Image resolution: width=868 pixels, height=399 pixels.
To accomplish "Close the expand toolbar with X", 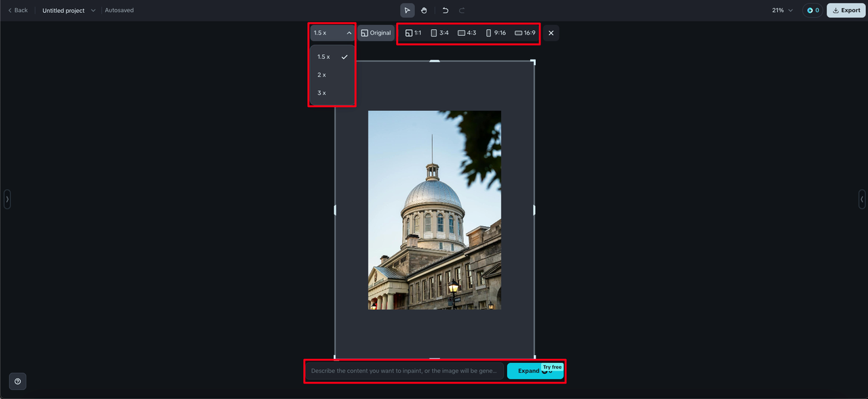I will click(551, 33).
